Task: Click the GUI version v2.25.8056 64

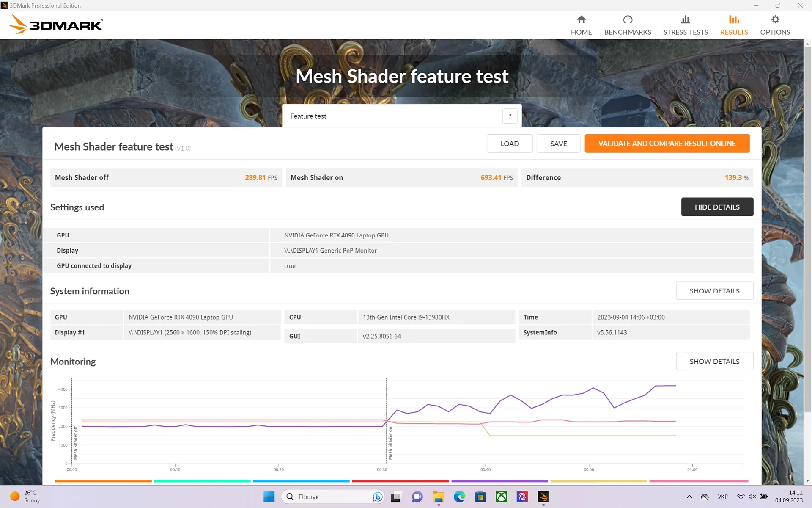Action: pyautogui.click(x=381, y=336)
